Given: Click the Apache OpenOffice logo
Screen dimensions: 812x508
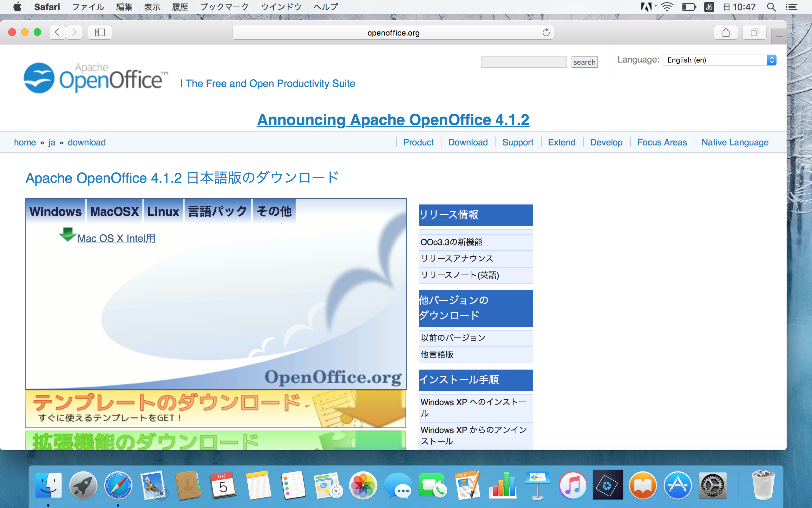Looking at the screenshot, I should click(x=95, y=77).
